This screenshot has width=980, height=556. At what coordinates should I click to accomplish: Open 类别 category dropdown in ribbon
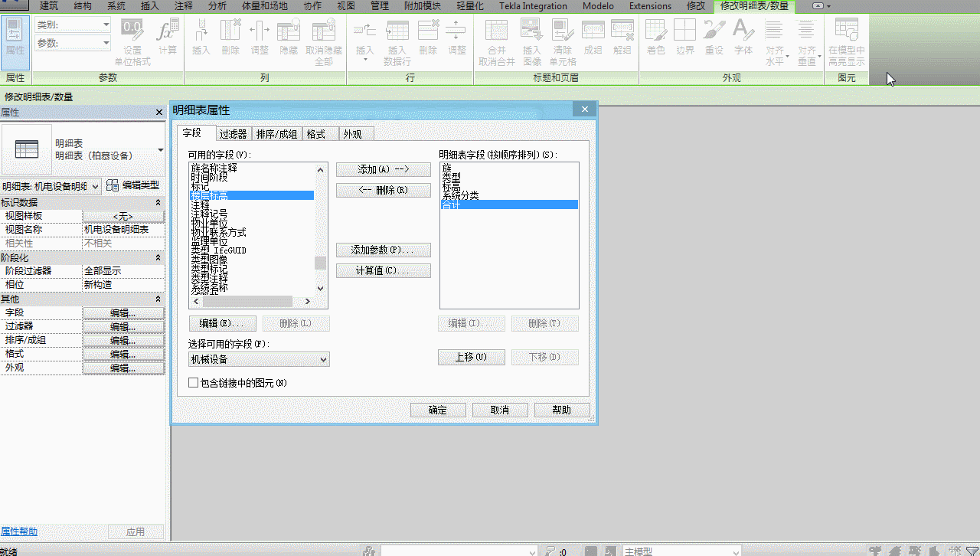[x=73, y=25]
